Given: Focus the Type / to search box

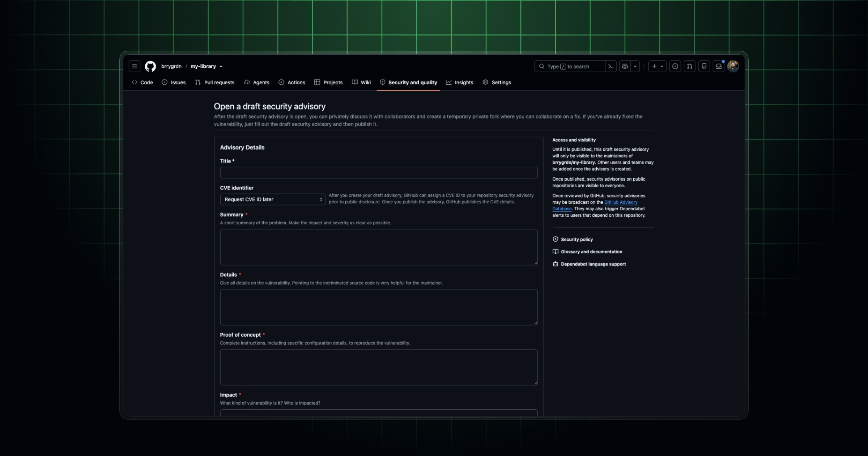Looking at the screenshot, I should [x=570, y=66].
